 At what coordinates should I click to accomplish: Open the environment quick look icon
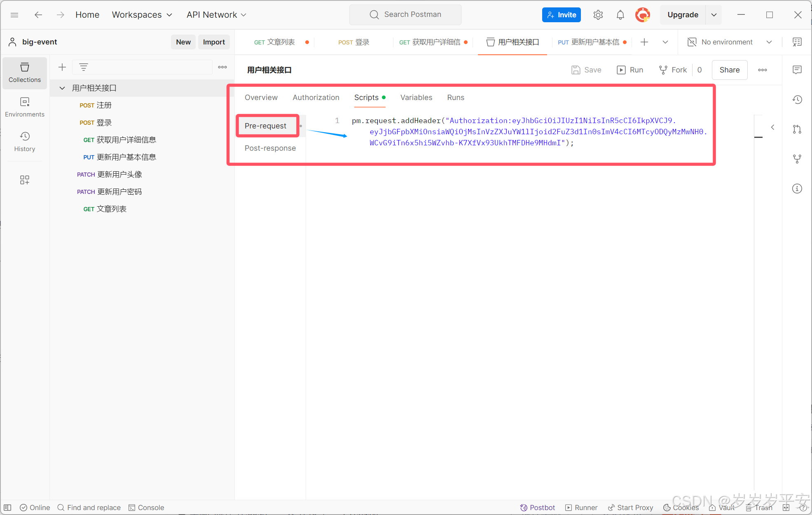pyautogui.click(x=797, y=42)
